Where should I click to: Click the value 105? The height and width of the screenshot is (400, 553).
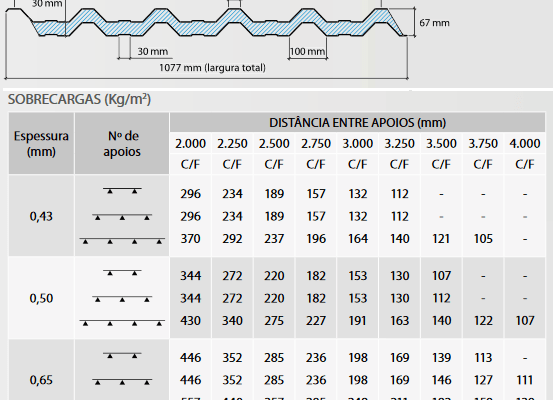483,239
